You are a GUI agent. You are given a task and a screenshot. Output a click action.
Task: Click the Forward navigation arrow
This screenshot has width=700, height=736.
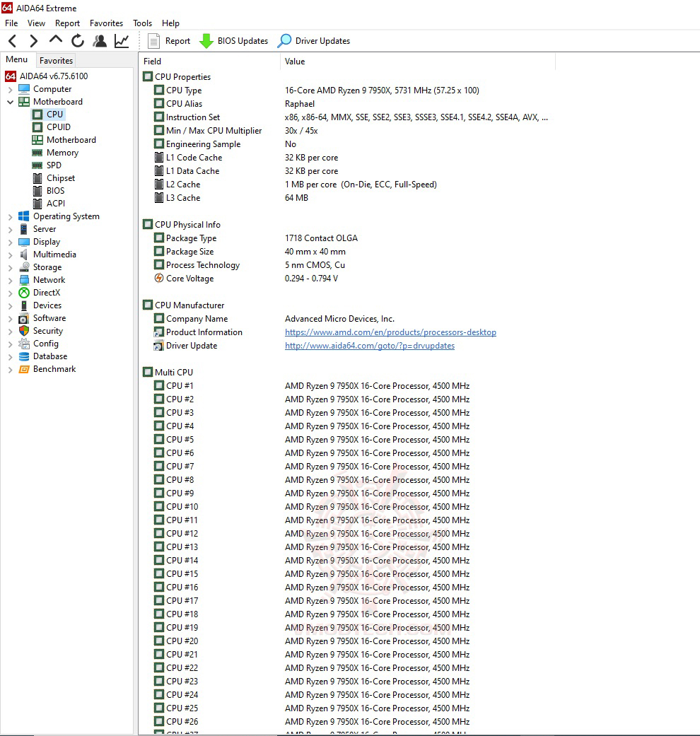click(x=33, y=41)
